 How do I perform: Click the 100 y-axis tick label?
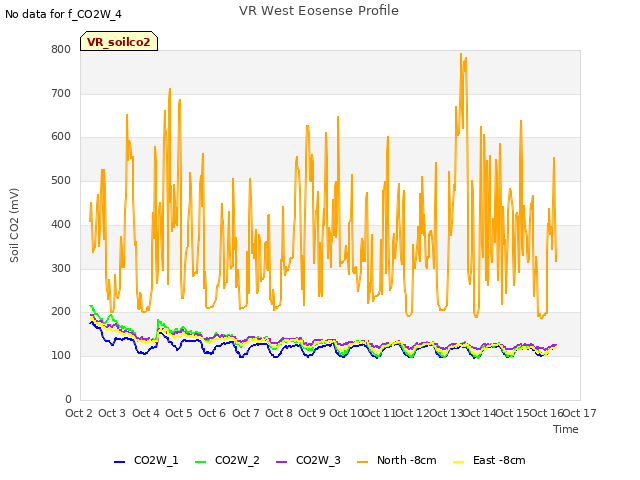[x=61, y=356]
